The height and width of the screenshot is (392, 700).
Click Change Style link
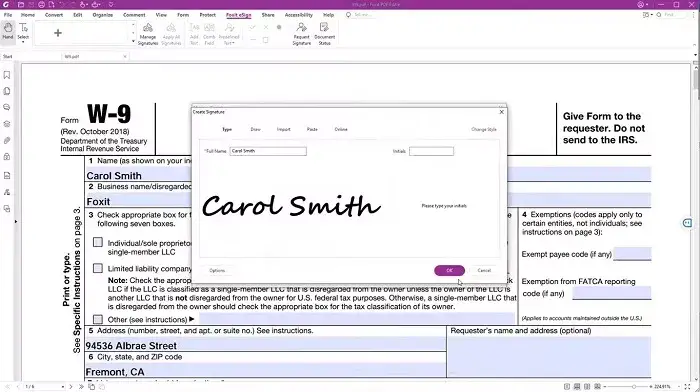tap(483, 129)
